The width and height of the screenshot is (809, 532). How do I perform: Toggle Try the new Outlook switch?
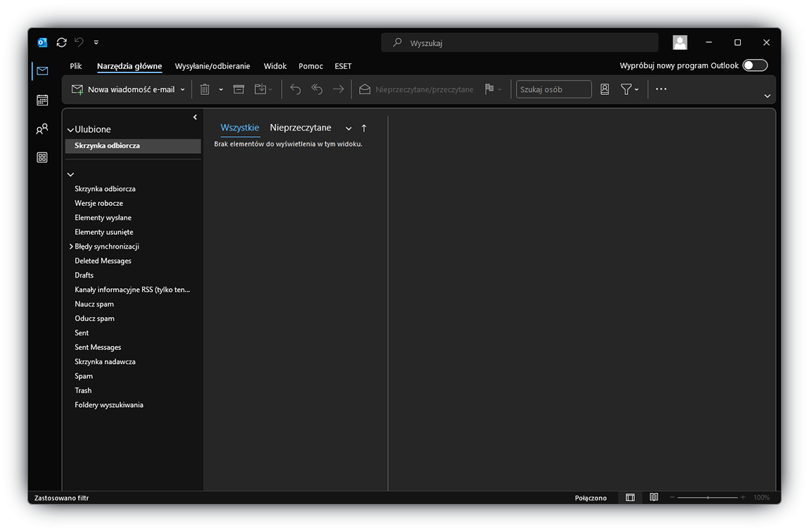755,65
